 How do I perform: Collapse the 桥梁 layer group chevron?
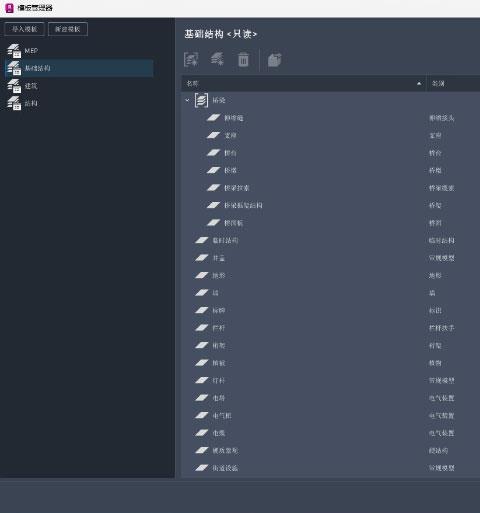tap(187, 100)
